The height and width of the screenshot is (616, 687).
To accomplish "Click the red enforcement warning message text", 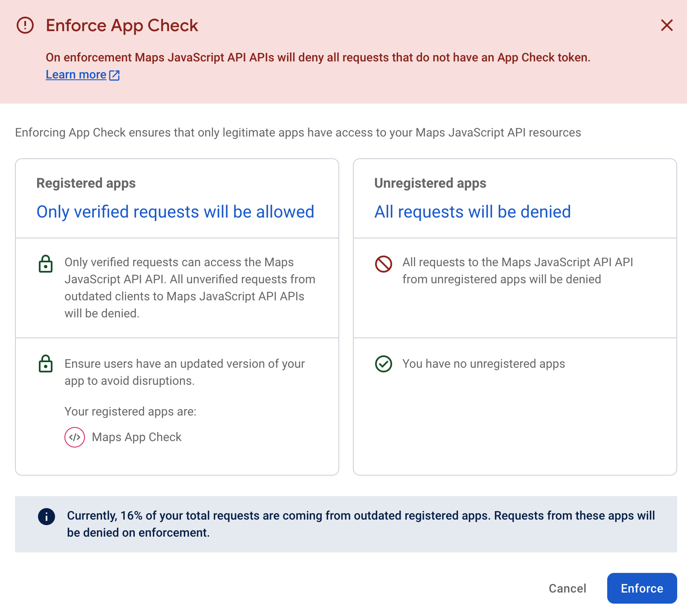I will 318,57.
